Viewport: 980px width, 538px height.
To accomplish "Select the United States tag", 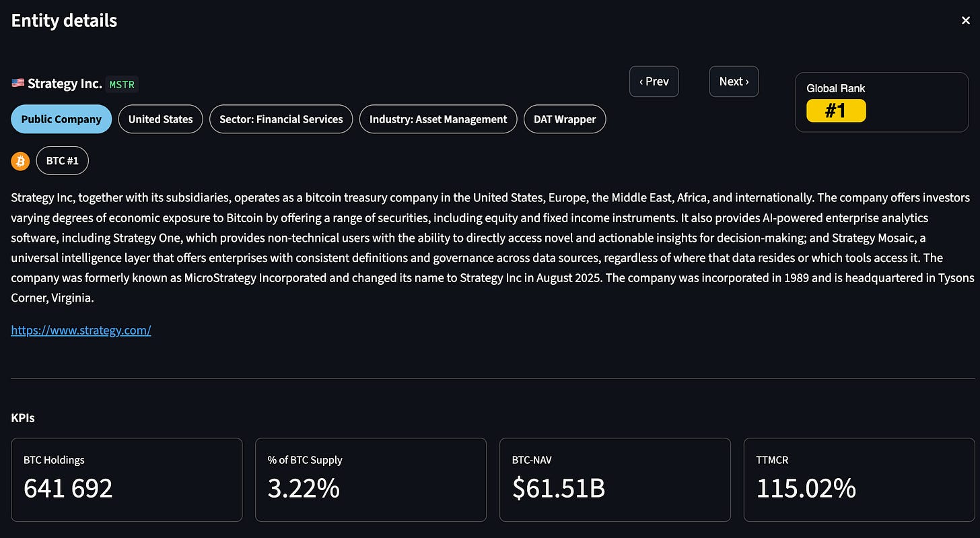I will click(x=160, y=119).
